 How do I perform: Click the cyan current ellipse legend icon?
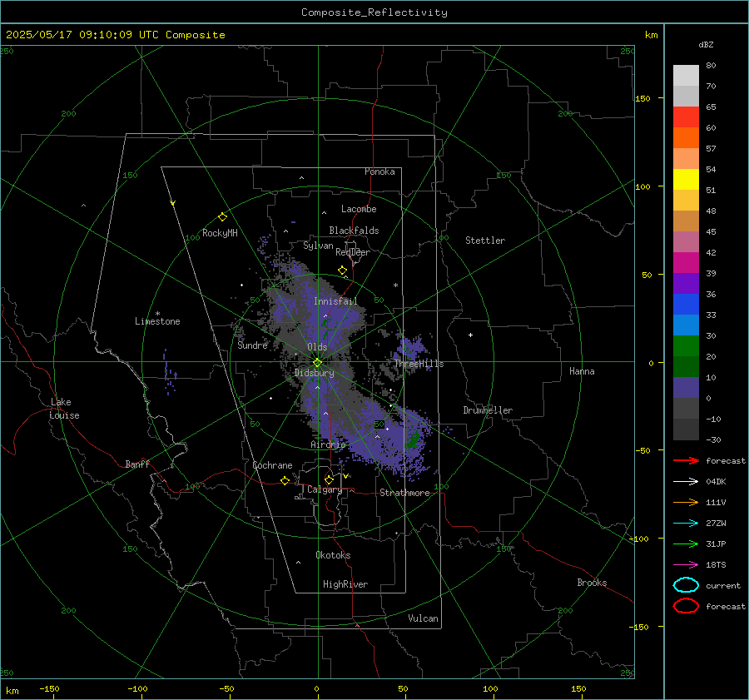click(x=686, y=585)
